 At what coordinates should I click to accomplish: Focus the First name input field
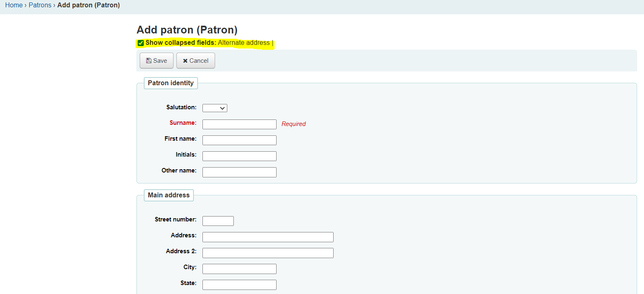click(x=240, y=140)
